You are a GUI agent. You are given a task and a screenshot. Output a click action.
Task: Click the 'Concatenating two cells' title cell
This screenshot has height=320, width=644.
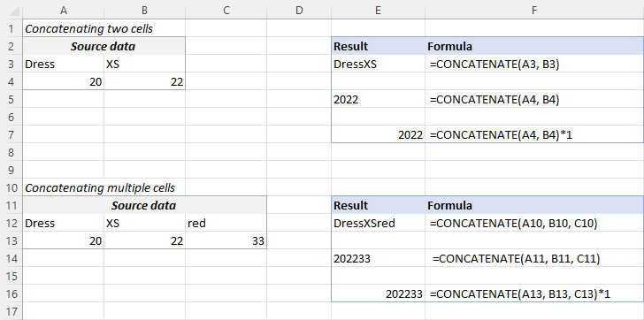[x=64, y=28]
